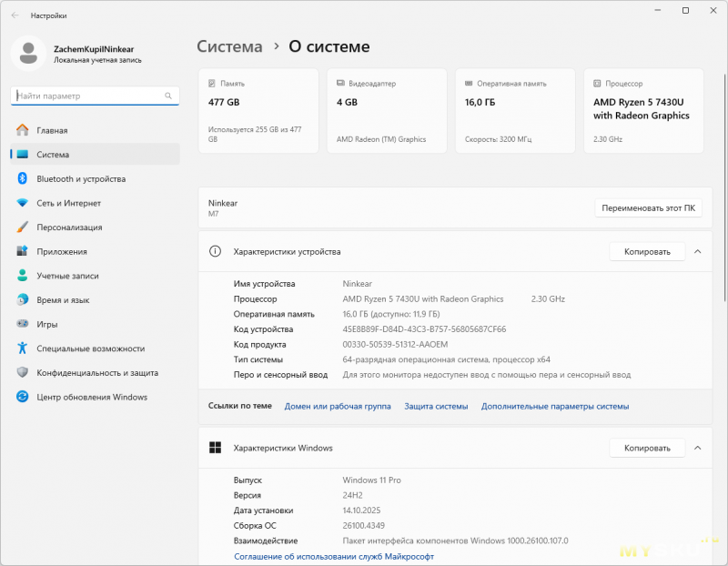This screenshot has width=728, height=566.
Task: Select the Конфиденциальность и защита shield icon
Action: 22,372
